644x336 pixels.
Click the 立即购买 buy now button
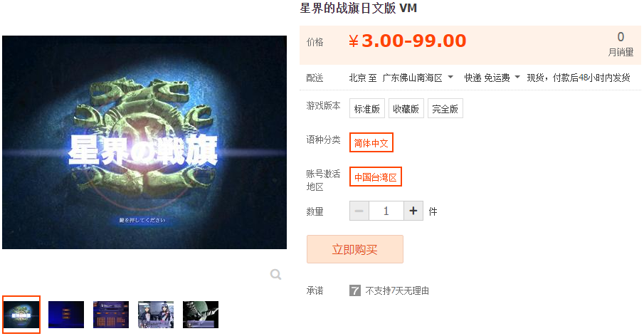[355, 249]
